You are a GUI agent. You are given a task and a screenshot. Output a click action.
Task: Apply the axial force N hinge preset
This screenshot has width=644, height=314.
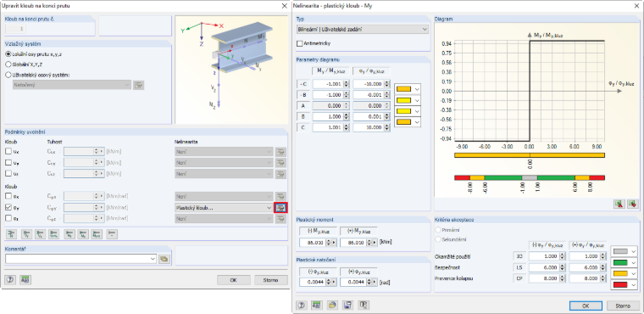[x=12, y=234]
